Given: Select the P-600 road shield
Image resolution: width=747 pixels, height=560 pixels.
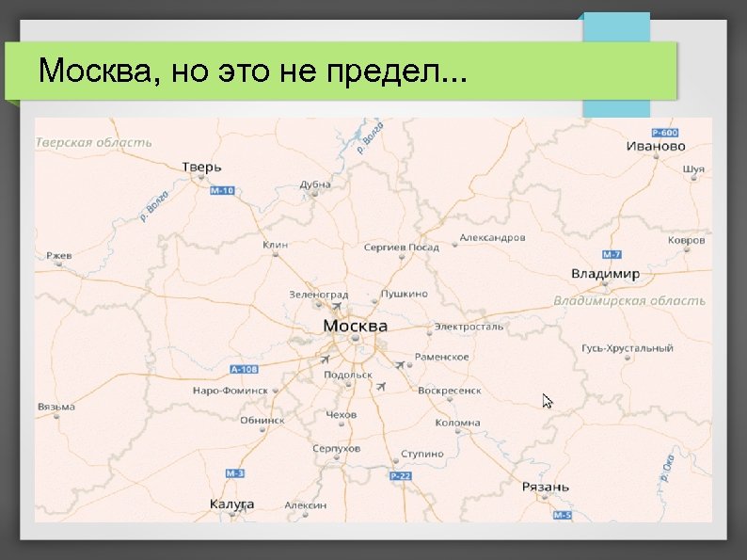Looking at the screenshot, I should pyautogui.click(x=664, y=133).
